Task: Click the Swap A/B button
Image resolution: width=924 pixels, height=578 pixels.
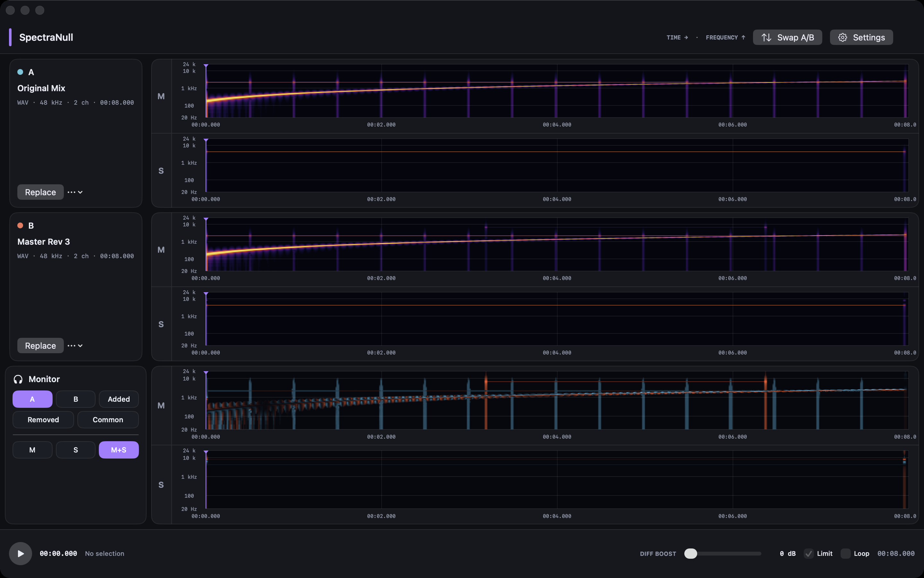Action: 787,38
